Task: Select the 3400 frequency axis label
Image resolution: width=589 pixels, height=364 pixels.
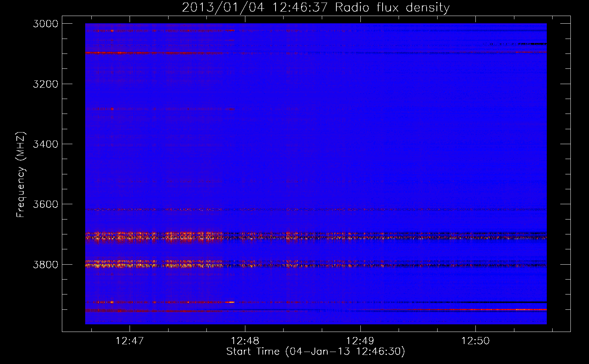Action: tap(46, 144)
